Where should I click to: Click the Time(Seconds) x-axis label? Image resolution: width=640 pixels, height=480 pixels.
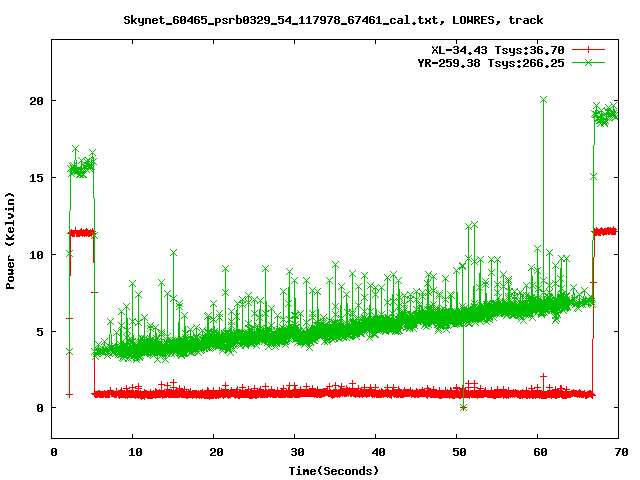pyautogui.click(x=333, y=471)
